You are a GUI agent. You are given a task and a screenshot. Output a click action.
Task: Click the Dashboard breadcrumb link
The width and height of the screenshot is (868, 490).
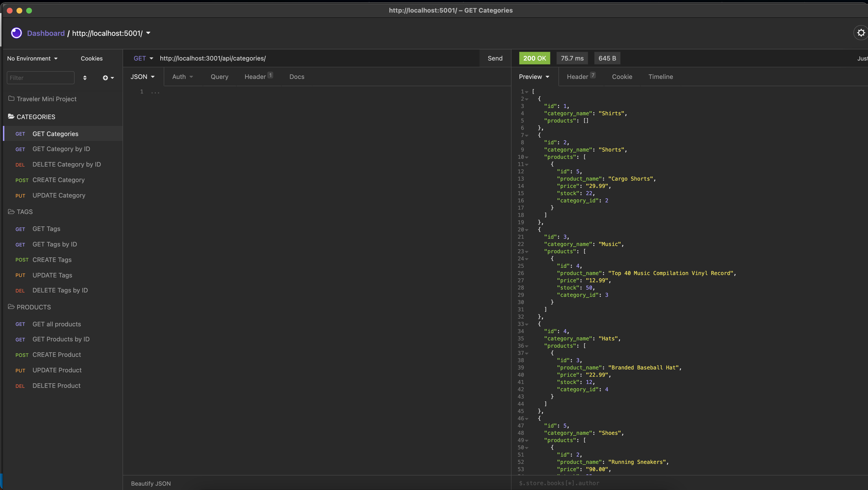point(46,33)
